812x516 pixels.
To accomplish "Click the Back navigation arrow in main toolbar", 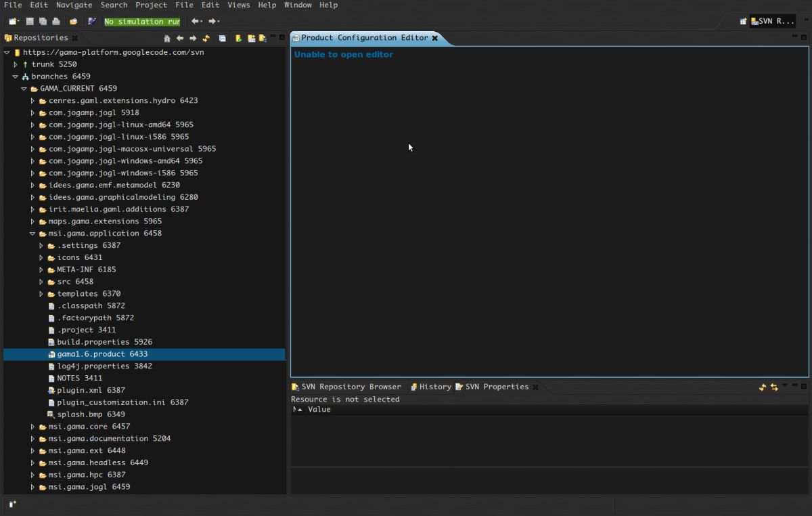I will tap(194, 22).
